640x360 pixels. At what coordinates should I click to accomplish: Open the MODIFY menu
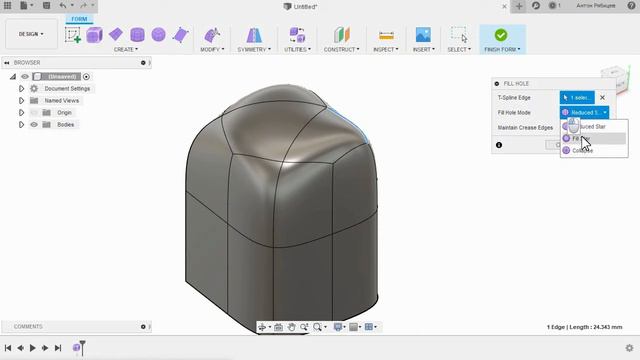[x=212, y=49]
